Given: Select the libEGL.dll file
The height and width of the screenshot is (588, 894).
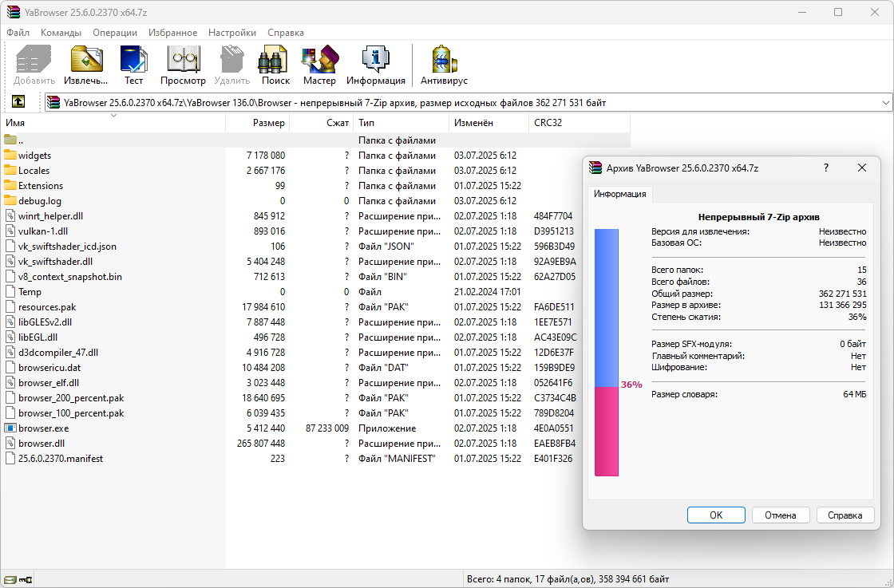Looking at the screenshot, I should pyautogui.click(x=38, y=337).
